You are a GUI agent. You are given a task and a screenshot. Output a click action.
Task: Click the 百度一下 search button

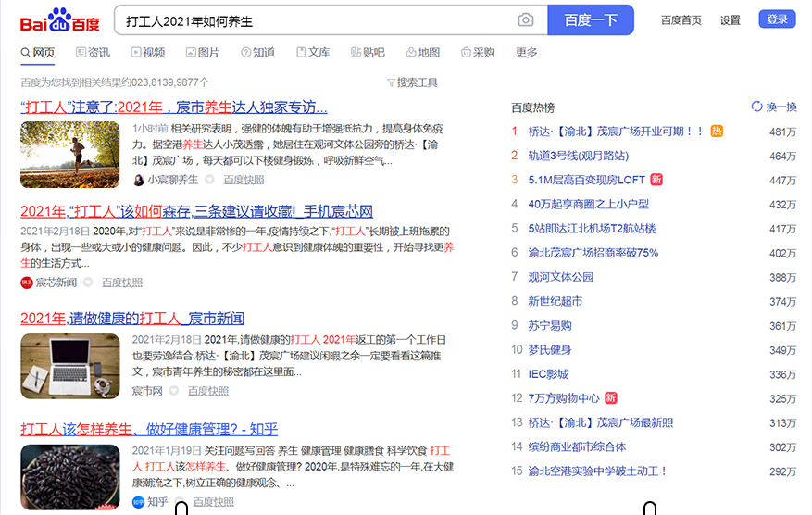[591, 20]
